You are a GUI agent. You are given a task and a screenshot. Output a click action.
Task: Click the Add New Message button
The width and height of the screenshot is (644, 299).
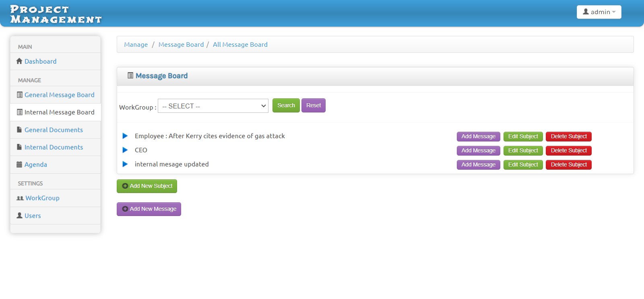click(149, 209)
